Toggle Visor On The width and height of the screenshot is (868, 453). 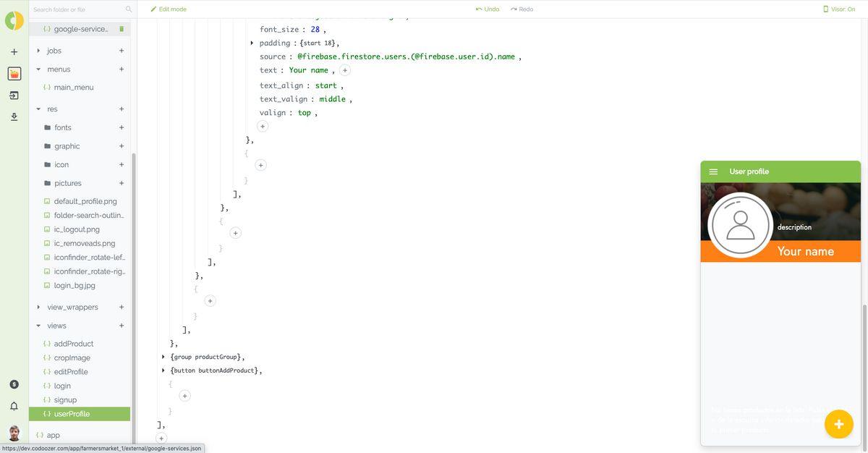tap(839, 9)
